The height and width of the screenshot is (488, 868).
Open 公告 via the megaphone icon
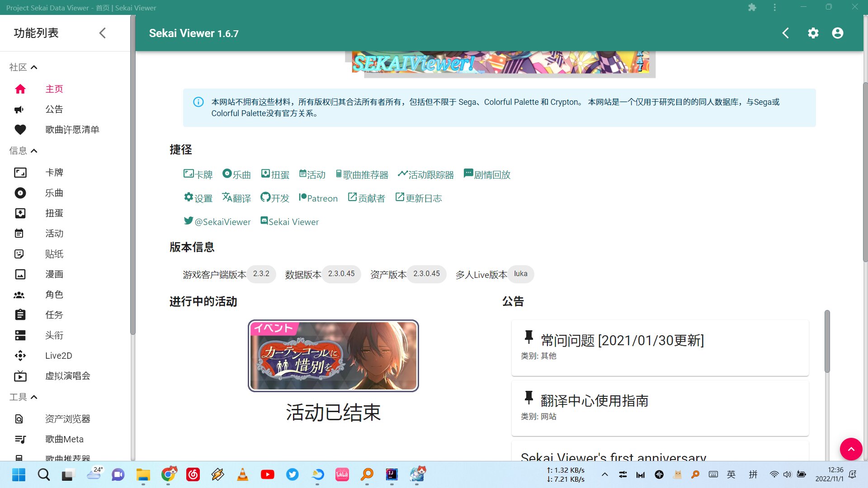click(19, 109)
